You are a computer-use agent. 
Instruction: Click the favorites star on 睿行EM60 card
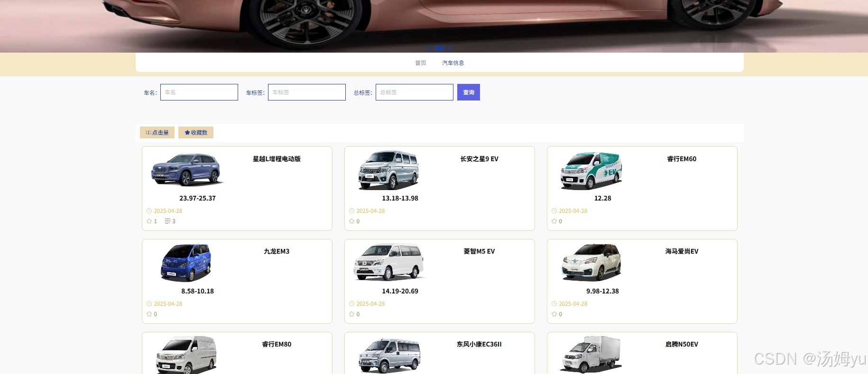(x=554, y=221)
